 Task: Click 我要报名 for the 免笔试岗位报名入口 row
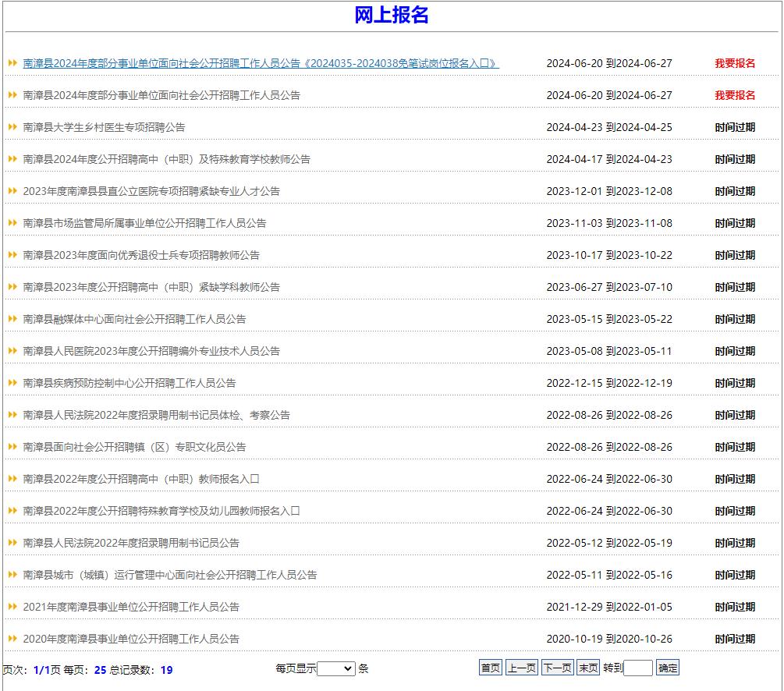tap(735, 63)
